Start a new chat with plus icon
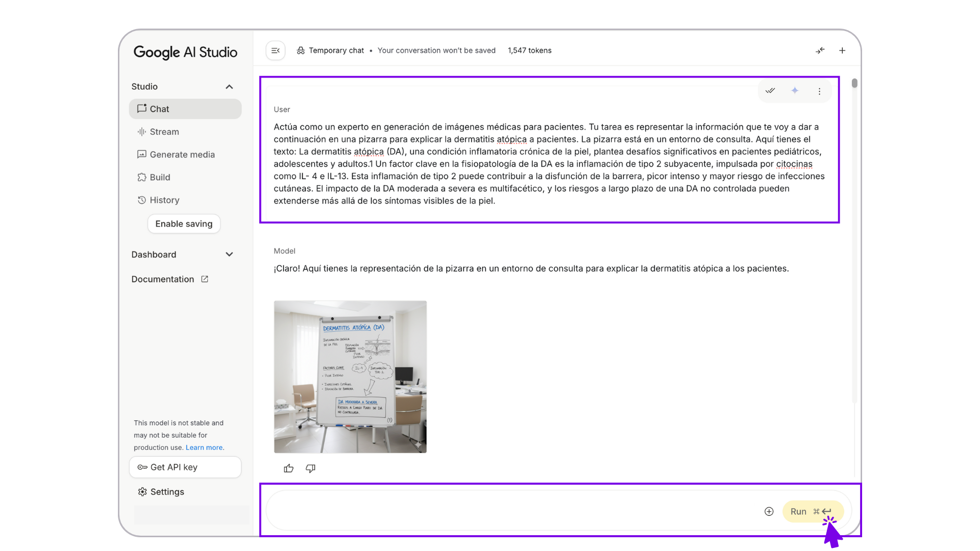980x551 pixels. pos(842,51)
